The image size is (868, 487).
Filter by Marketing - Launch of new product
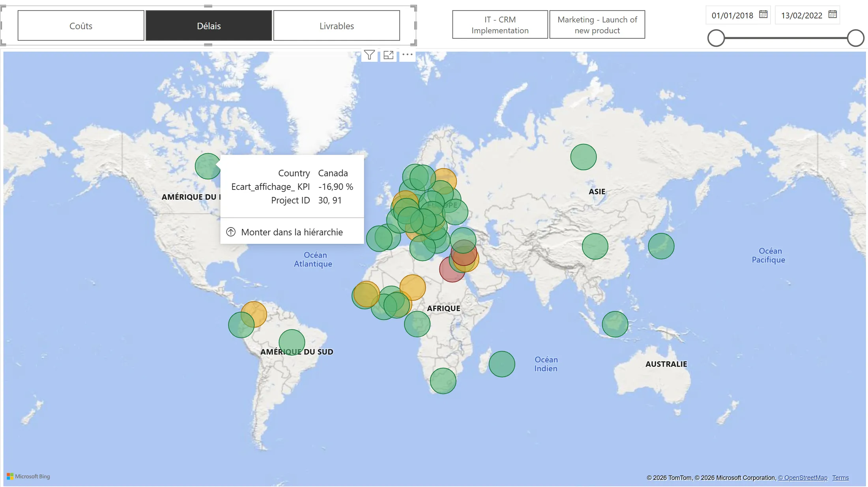pos(597,25)
